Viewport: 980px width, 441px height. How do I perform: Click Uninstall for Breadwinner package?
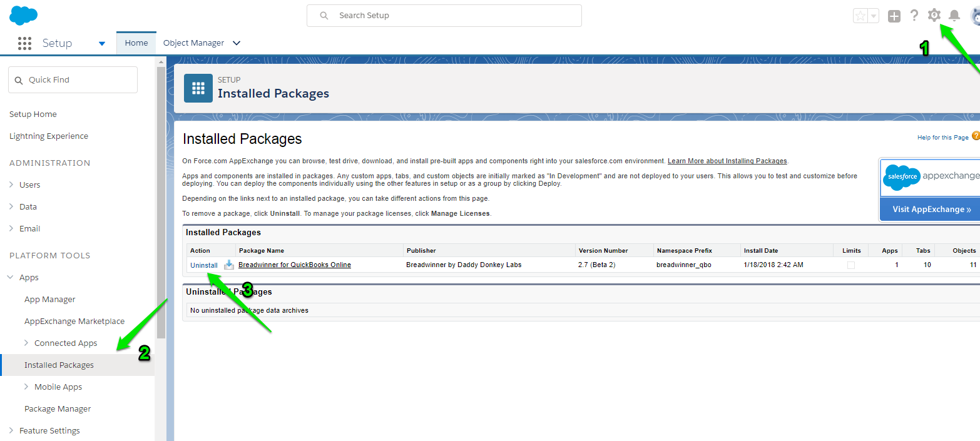(204, 265)
